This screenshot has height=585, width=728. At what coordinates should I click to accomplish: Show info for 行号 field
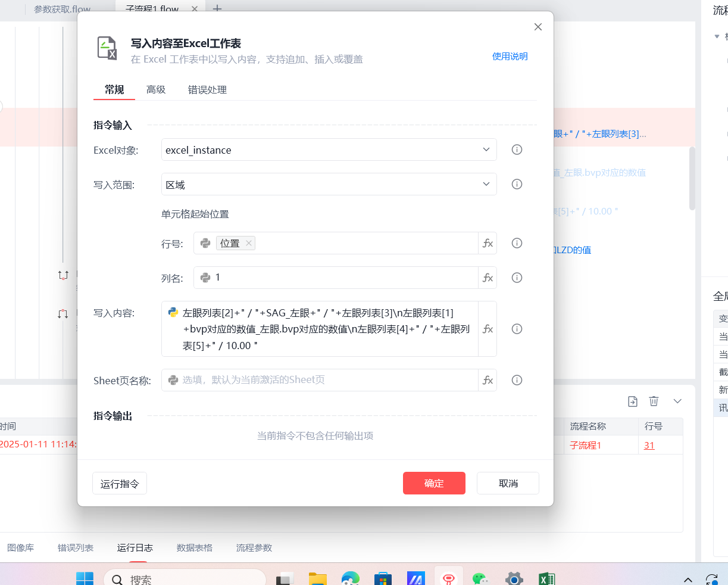[x=517, y=243]
